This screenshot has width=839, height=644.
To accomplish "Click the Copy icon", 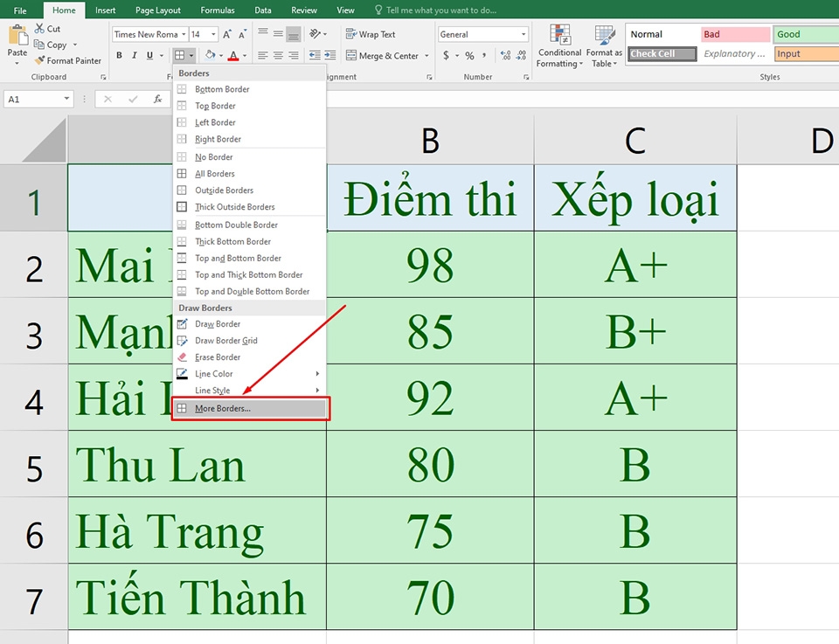I will (39, 45).
